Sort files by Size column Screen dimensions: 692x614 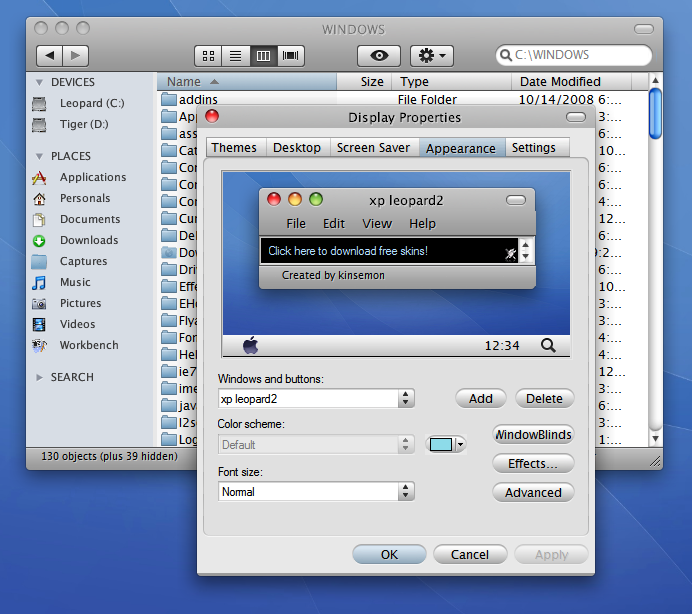[x=365, y=82]
